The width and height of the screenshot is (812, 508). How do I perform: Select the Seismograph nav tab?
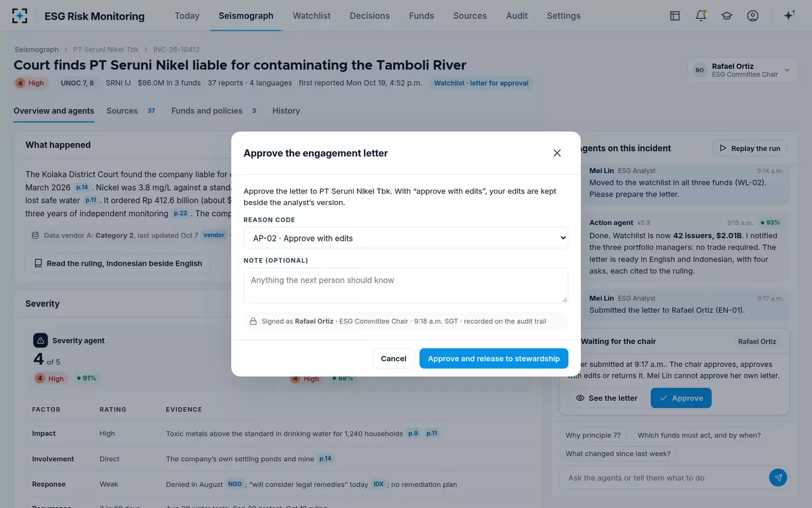[x=246, y=16]
